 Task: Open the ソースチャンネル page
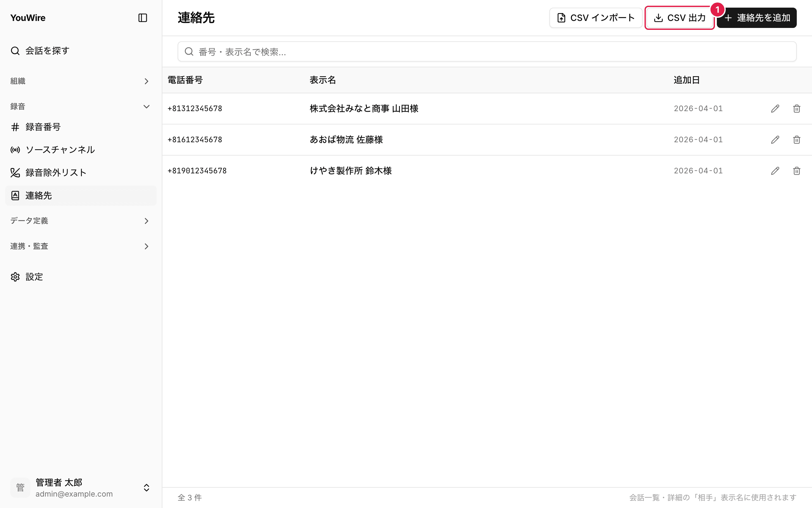pyautogui.click(x=81, y=150)
